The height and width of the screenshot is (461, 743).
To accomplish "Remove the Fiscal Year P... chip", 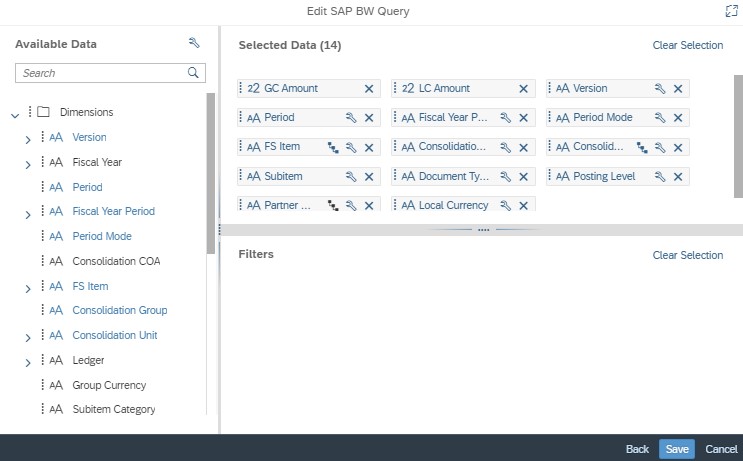I will (x=523, y=118).
